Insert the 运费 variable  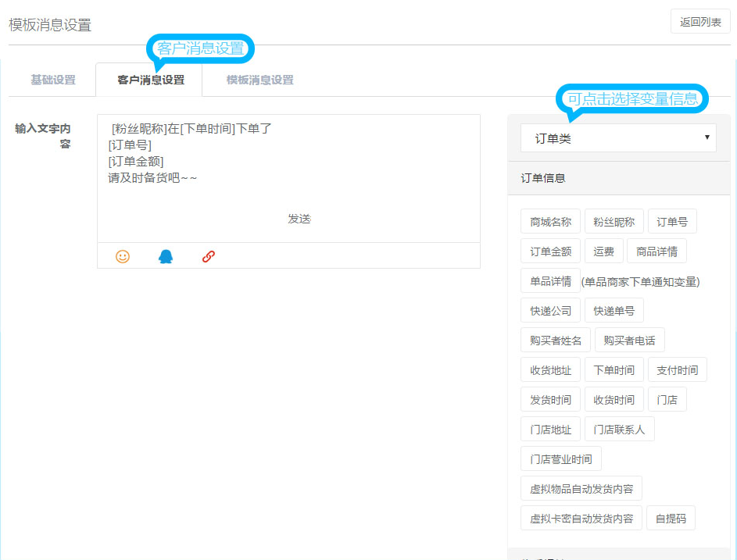point(604,251)
